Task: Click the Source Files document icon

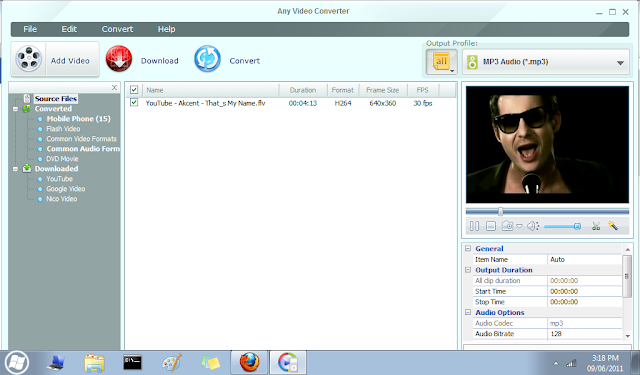Action: [x=27, y=98]
